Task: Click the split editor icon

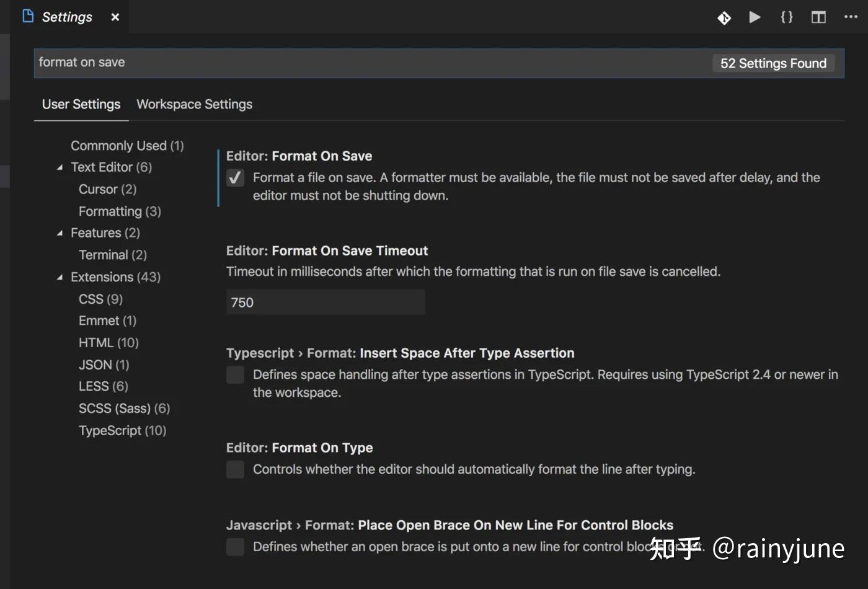Action: (x=818, y=17)
